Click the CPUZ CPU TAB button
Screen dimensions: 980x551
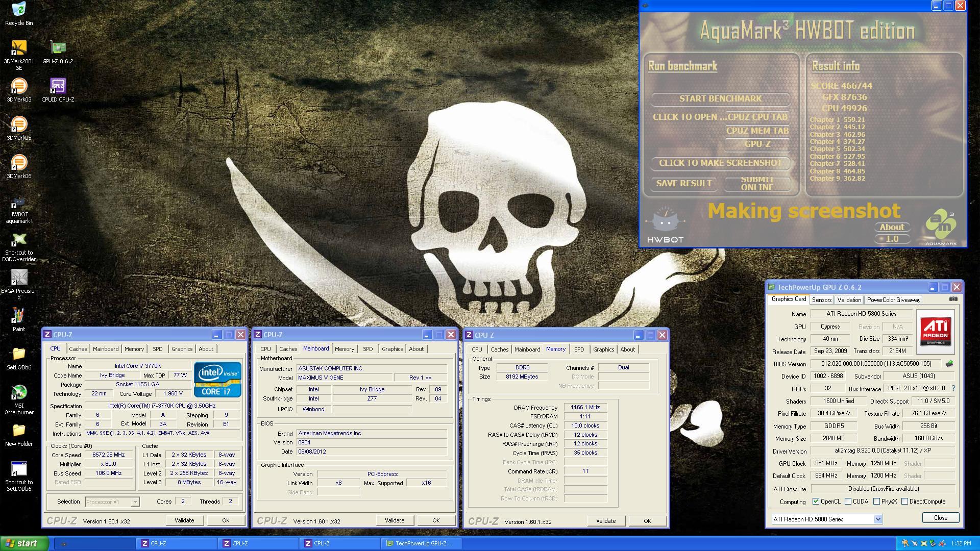click(x=757, y=117)
